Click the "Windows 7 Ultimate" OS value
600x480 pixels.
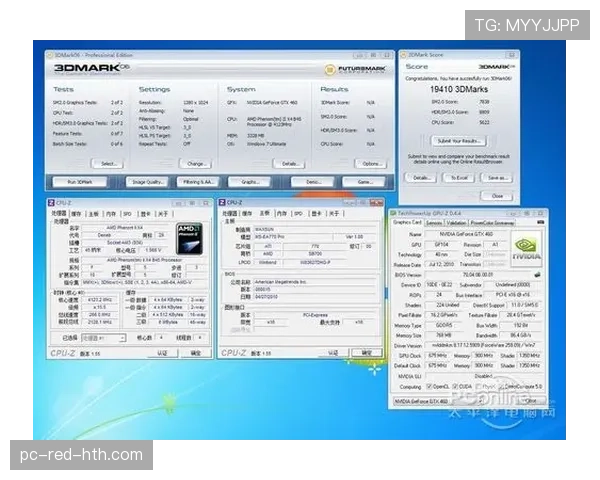(x=266, y=144)
